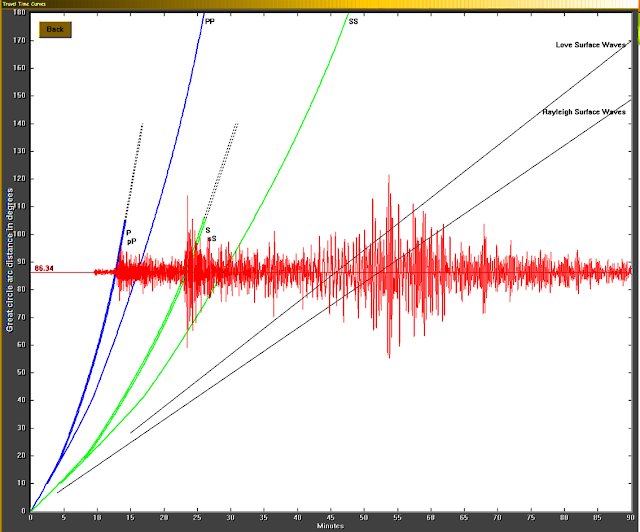
Task: Select the Rayleigh Surface Waves label
Action: pyautogui.click(x=584, y=112)
